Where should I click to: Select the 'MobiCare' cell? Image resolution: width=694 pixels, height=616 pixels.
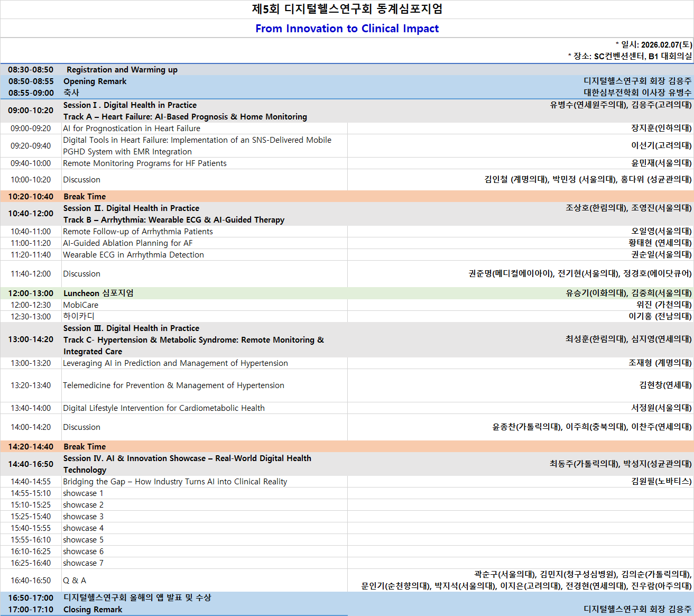pos(81,305)
